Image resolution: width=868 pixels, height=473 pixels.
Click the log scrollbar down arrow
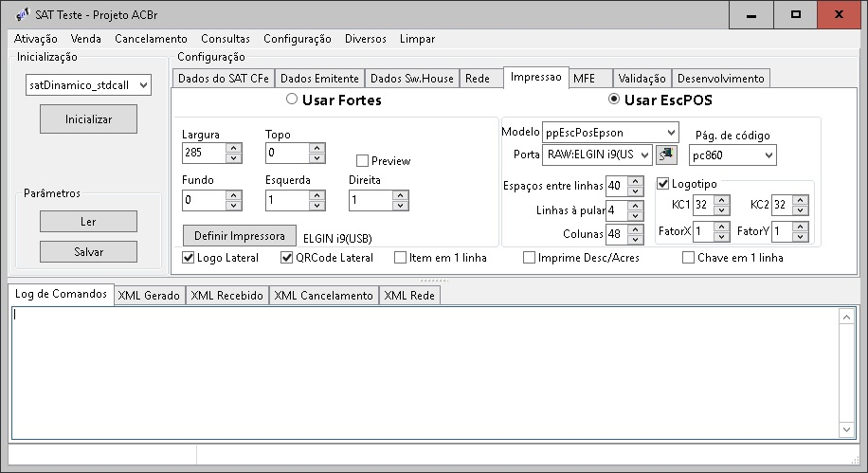[x=846, y=429]
